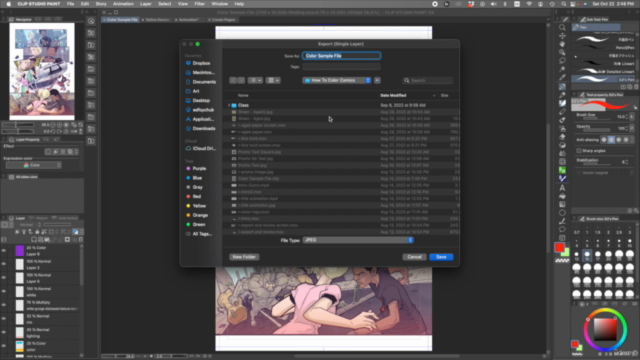Select the Zoom magnifier tool

click(562, 28)
